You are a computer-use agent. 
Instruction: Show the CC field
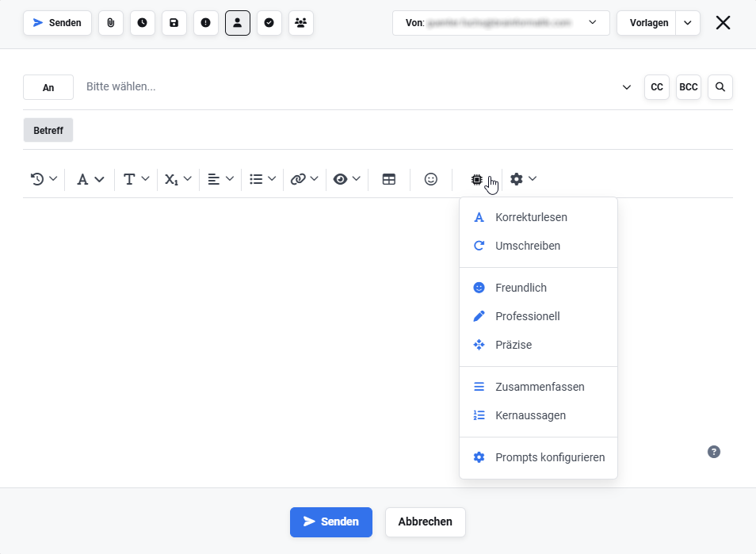[657, 87]
